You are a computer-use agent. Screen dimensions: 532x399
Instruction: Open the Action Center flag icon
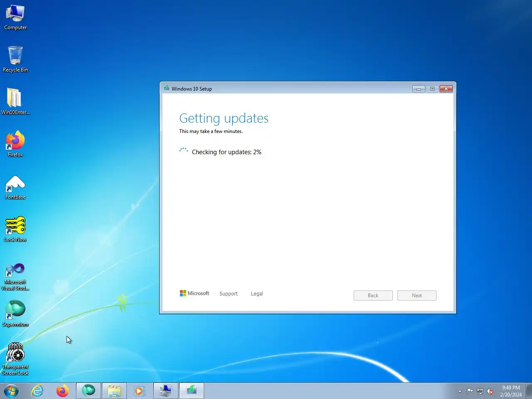(470, 391)
